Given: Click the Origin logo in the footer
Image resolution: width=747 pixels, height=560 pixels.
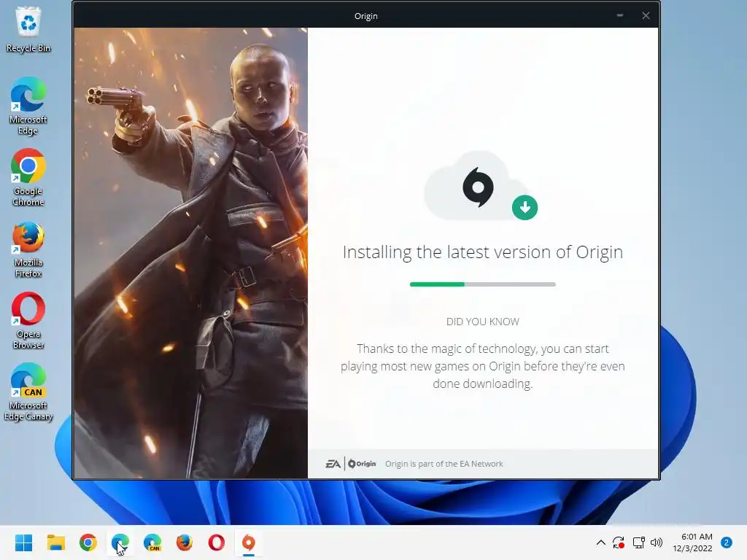Looking at the screenshot, I should tap(362, 464).
